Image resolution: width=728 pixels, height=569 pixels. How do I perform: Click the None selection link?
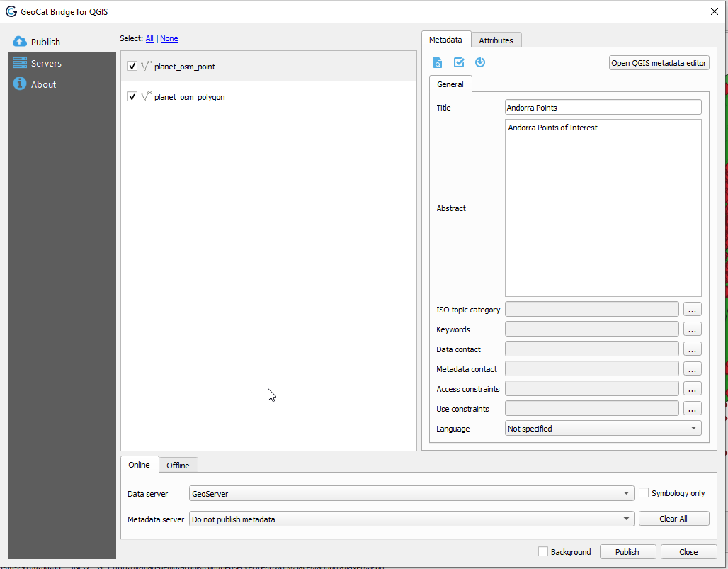point(169,38)
